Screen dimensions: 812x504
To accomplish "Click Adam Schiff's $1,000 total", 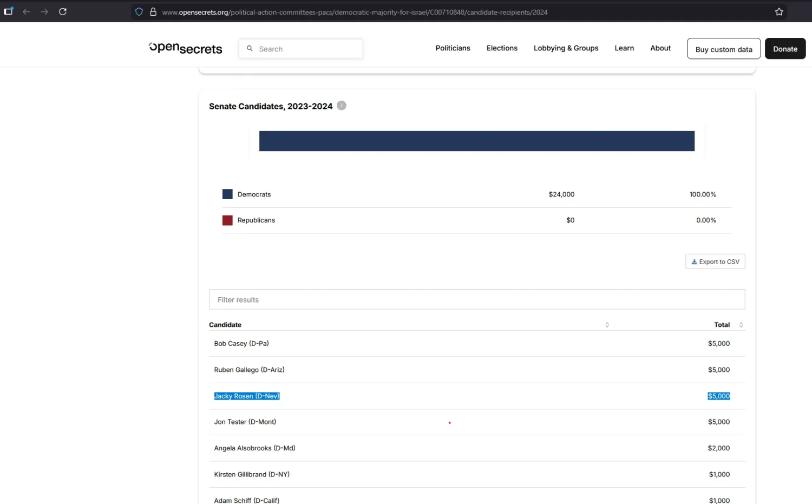I will [x=719, y=500].
